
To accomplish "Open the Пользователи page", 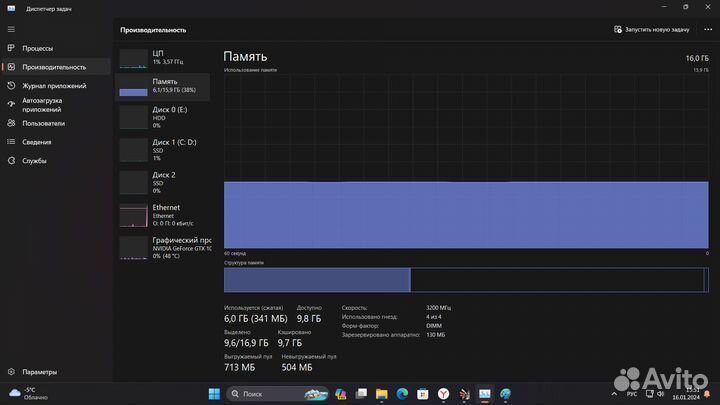I will point(56,123).
